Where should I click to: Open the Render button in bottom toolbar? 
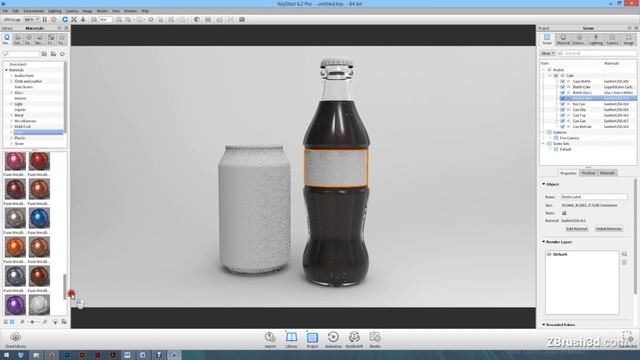tap(375, 339)
